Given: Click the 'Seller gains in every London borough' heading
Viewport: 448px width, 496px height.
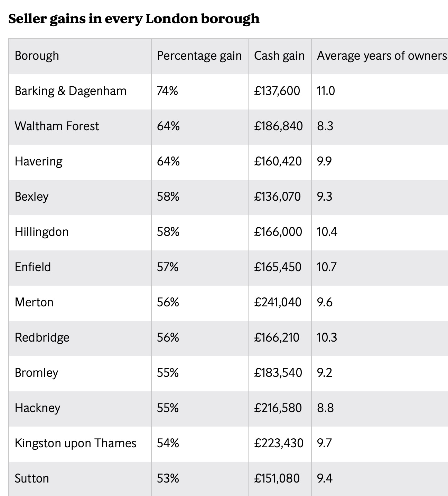Looking at the screenshot, I should [x=134, y=19].
